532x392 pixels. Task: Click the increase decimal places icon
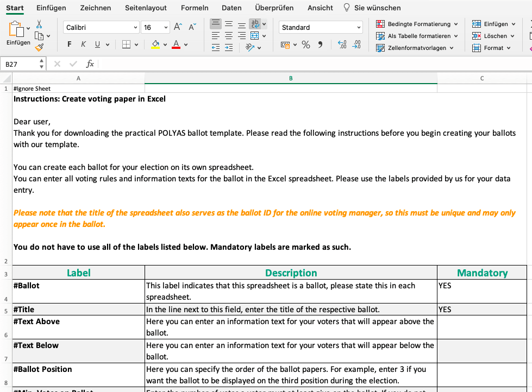coord(342,45)
